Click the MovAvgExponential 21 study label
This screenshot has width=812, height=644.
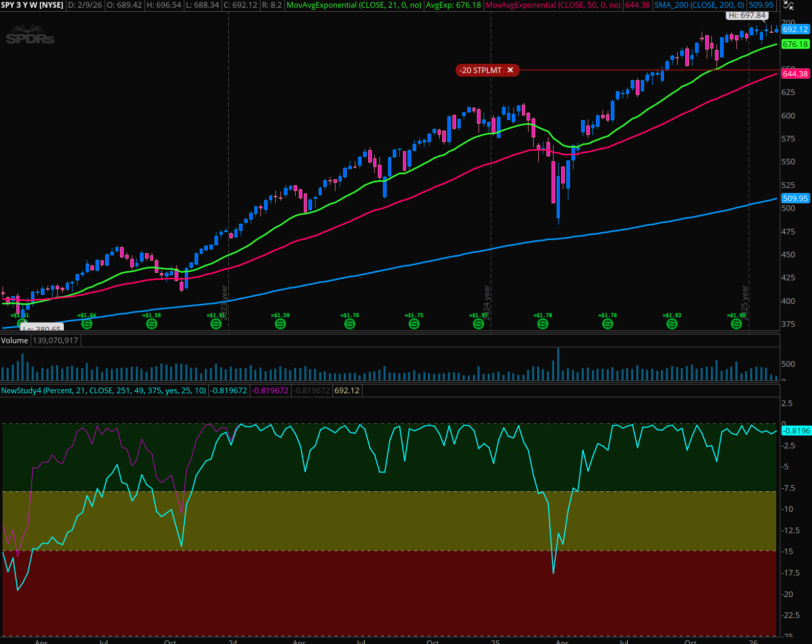pos(354,5)
